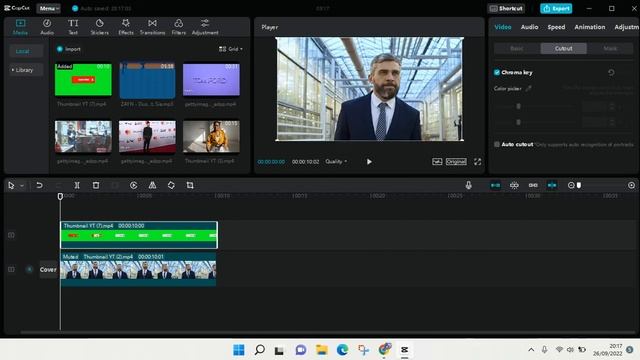This screenshot has height=360, width=640.
Task: Switch to the Speed properties tab
Action: [x=556, y=27]
